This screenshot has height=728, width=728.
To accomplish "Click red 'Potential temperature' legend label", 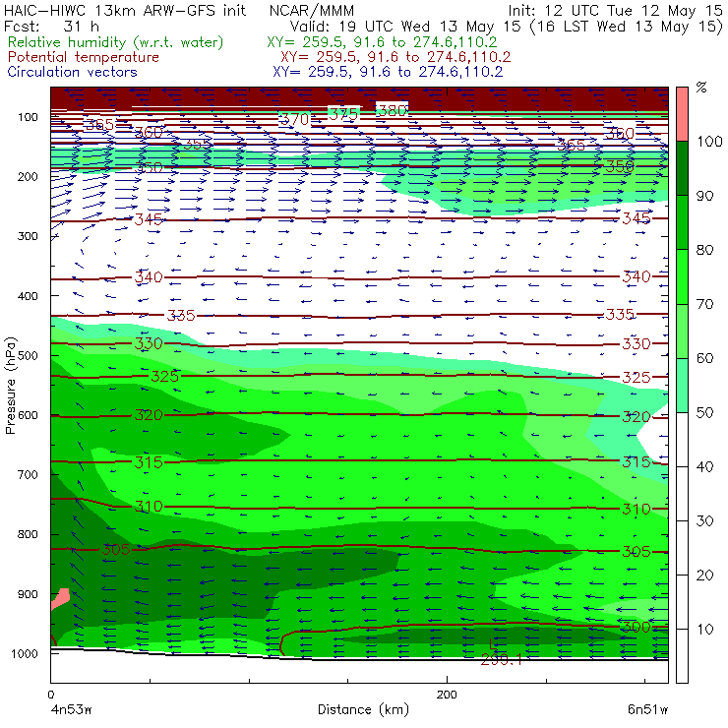I will [84, 57].
